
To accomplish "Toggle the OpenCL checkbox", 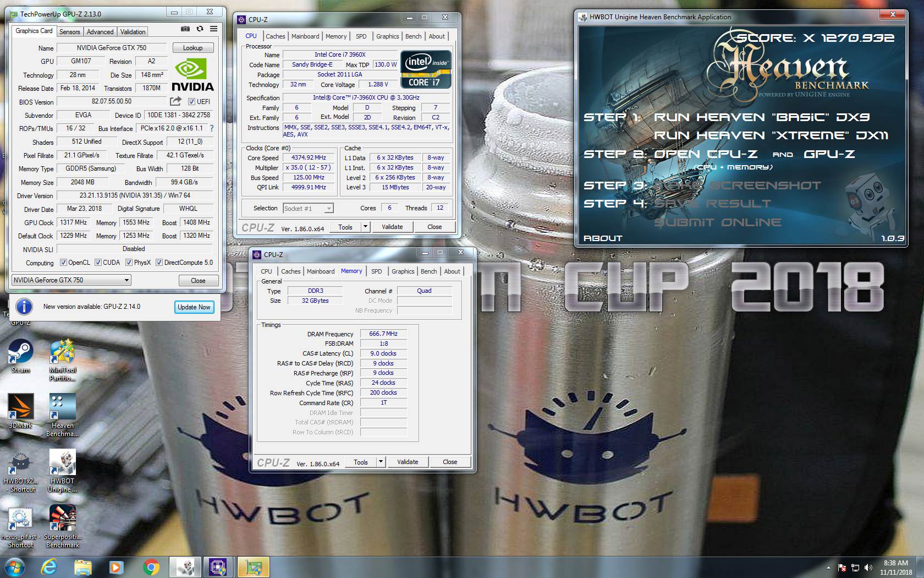I will pyautogui.click(x=63, y=263).
